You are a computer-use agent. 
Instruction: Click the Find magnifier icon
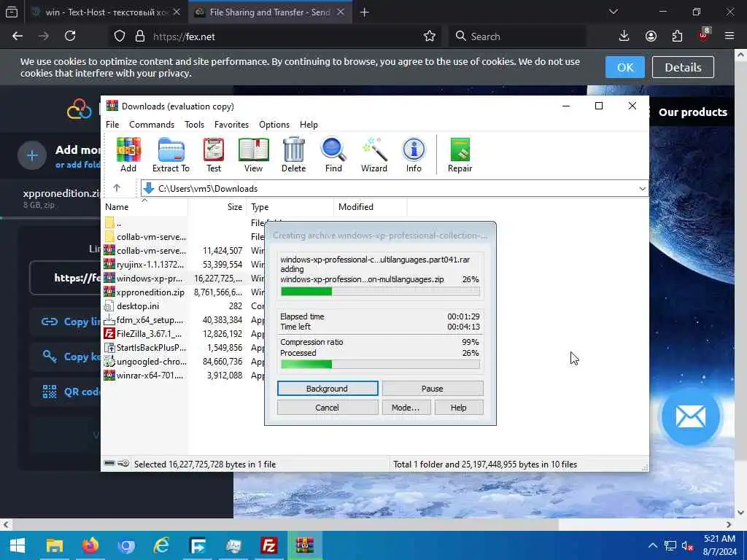[333, 155]
